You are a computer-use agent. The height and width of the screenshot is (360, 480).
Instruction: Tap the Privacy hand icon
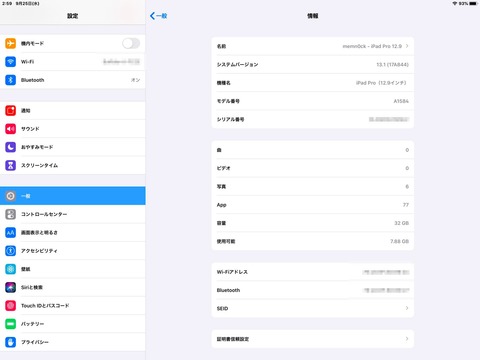[x=10, y=342]
